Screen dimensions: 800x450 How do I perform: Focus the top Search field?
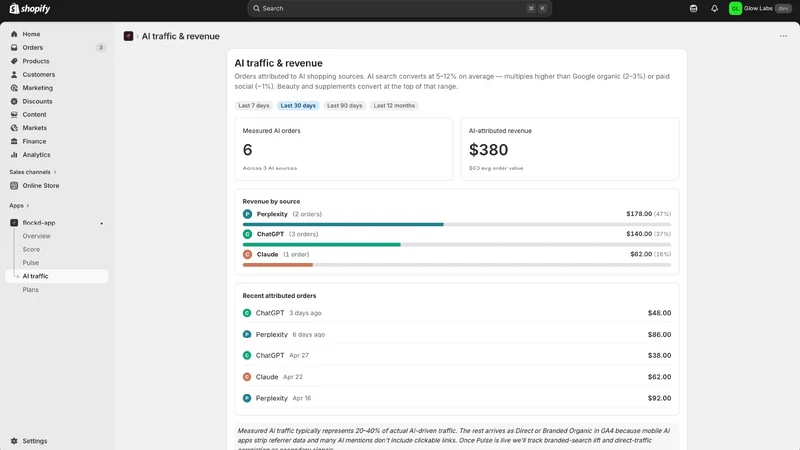point(399,9)
